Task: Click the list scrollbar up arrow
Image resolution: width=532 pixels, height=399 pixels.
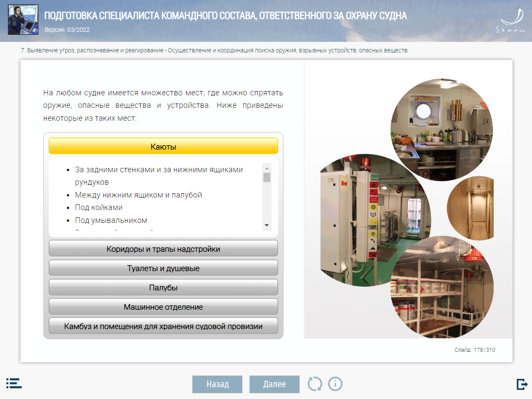Action: pyautogui.click(x=267, y=168)
